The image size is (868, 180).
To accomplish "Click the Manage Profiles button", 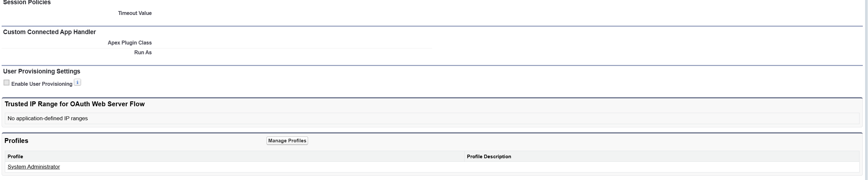I will point(287,141).
